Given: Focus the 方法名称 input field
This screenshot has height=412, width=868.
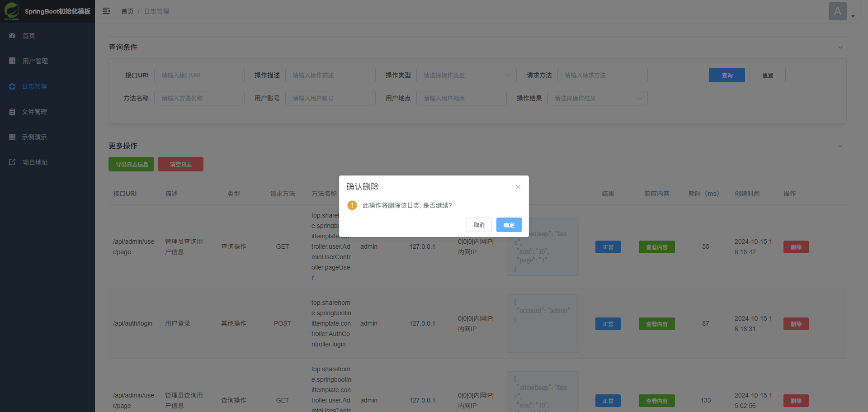Looking at the screenshot, I should tap(199, 98).
